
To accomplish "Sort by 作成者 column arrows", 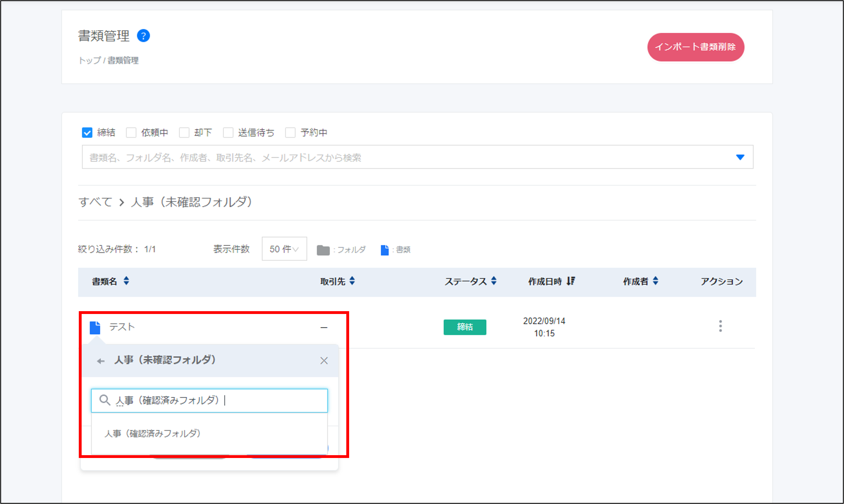I will pos(655,281).
